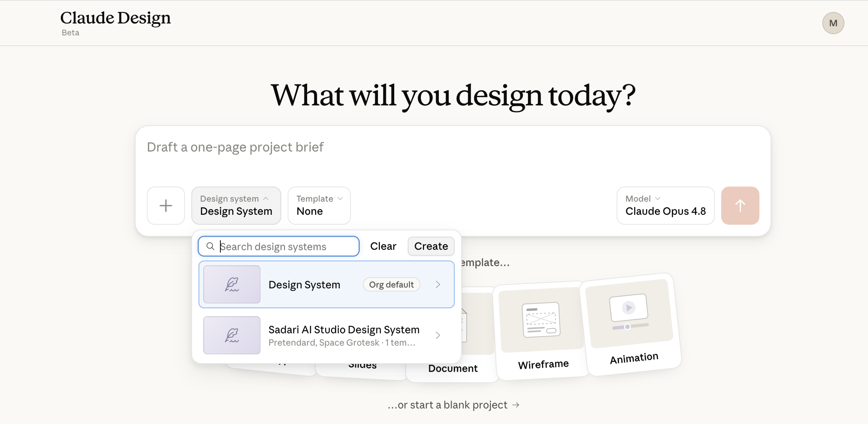Click the search magnifier icon
The width and height of the screenshot is (868, 424).
tap(210, 246)
